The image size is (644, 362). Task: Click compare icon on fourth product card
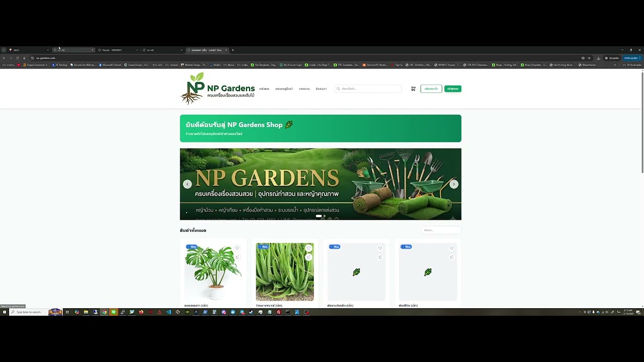(x=452, y=257)
